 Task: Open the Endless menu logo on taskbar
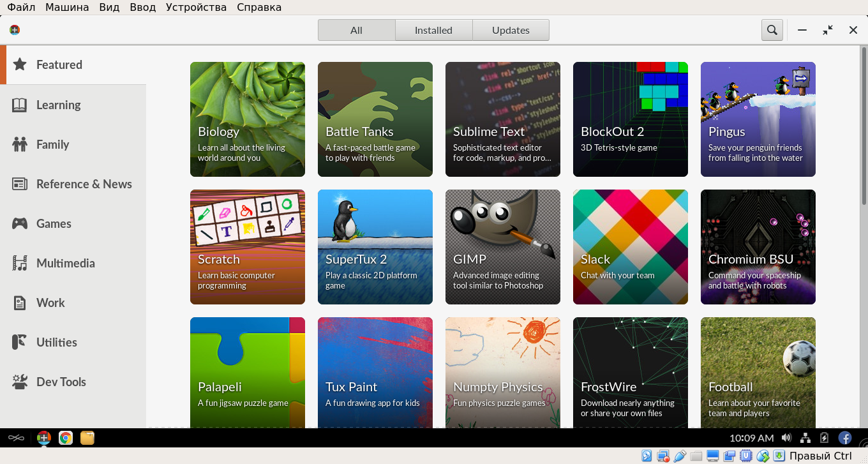tap(16, 438)
